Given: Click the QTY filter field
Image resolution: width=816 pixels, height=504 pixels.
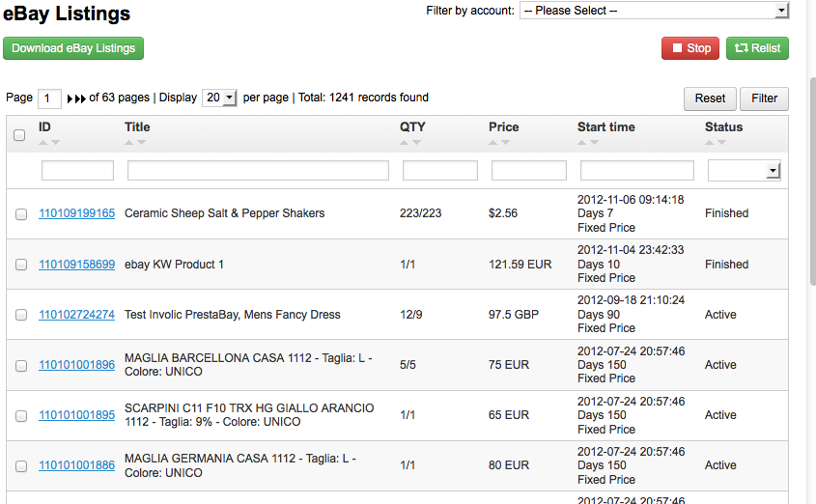Looking at the screenshot, I should [440, 171].
